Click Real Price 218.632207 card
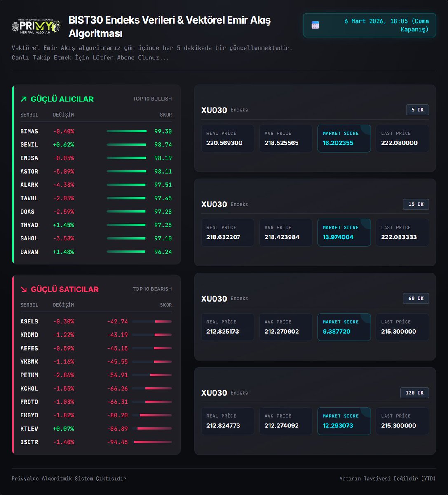This screenshot has height=495, width=448. pos(228,233)
